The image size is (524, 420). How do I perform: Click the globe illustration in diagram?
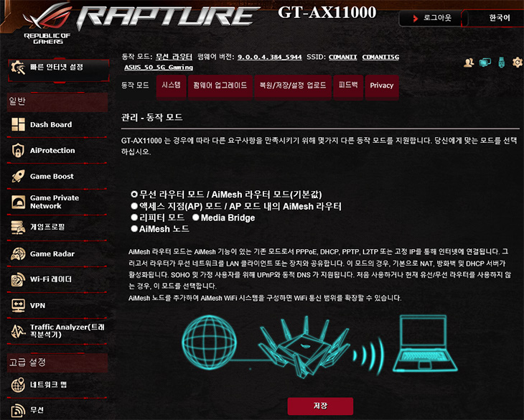(209, 342)
